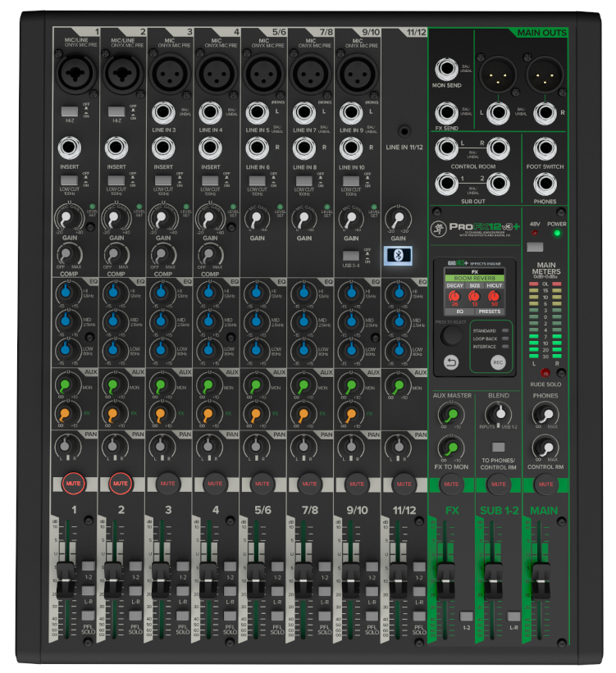
Task: Click the channel 1 COMP knob
Action: click(x=70, y=254)
